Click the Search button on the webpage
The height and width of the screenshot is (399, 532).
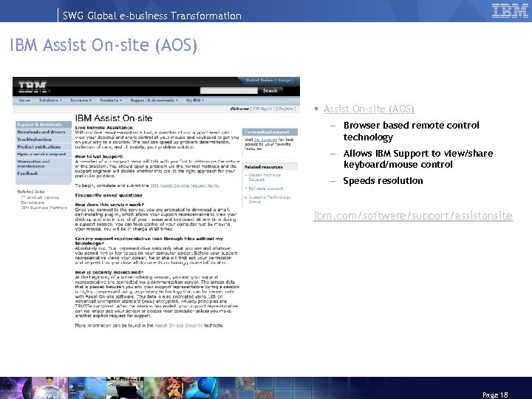click(x=270, y=91)
